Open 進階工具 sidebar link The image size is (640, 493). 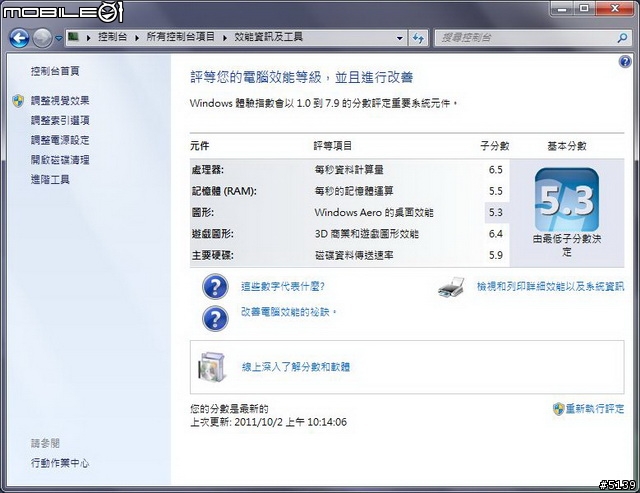pos(50,179)
